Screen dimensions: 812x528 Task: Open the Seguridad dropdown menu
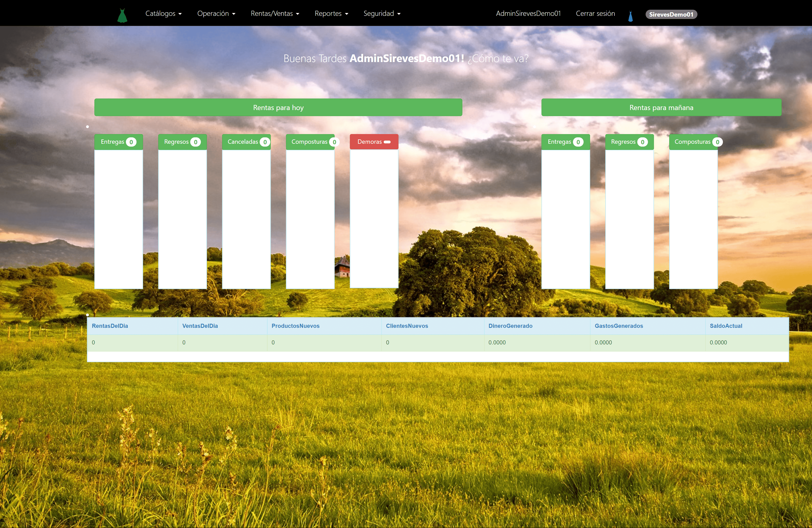382,13
